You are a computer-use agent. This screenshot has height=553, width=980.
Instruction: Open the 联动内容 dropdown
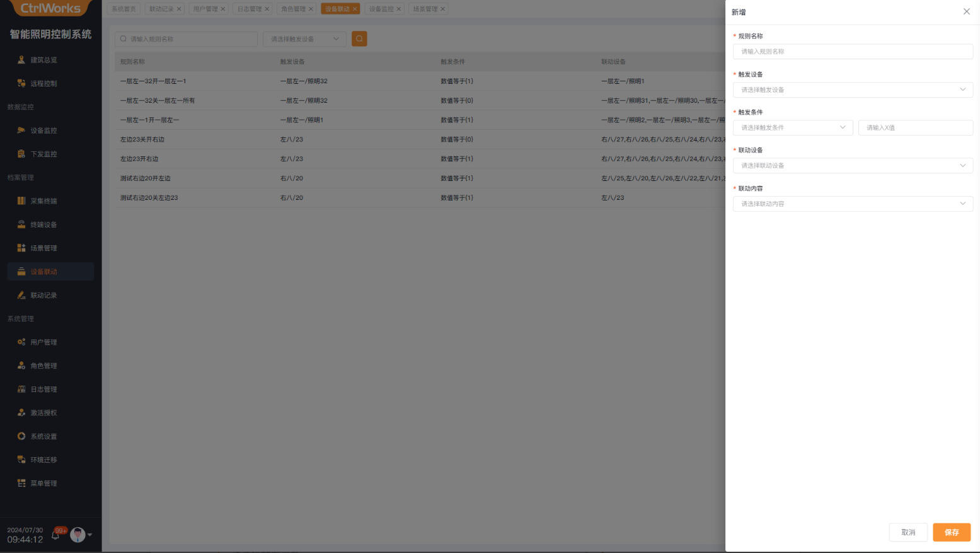(852, 204)
